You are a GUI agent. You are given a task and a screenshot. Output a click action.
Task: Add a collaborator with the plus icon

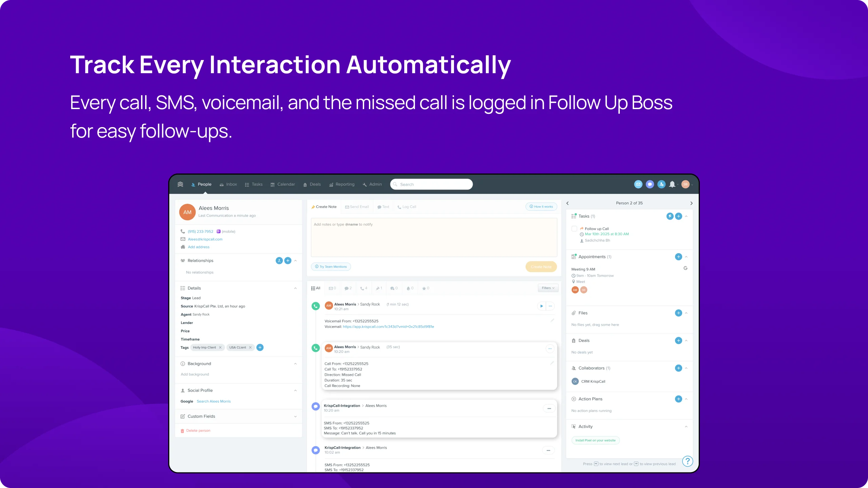[678, 368]
